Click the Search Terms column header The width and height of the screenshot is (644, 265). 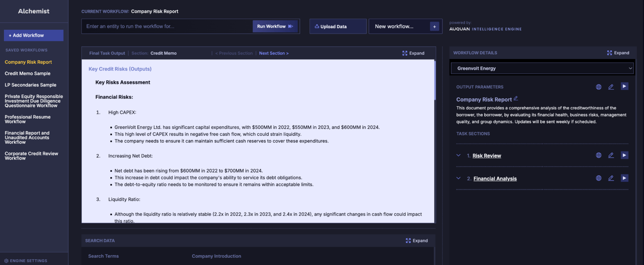click(x=103, y=256)
